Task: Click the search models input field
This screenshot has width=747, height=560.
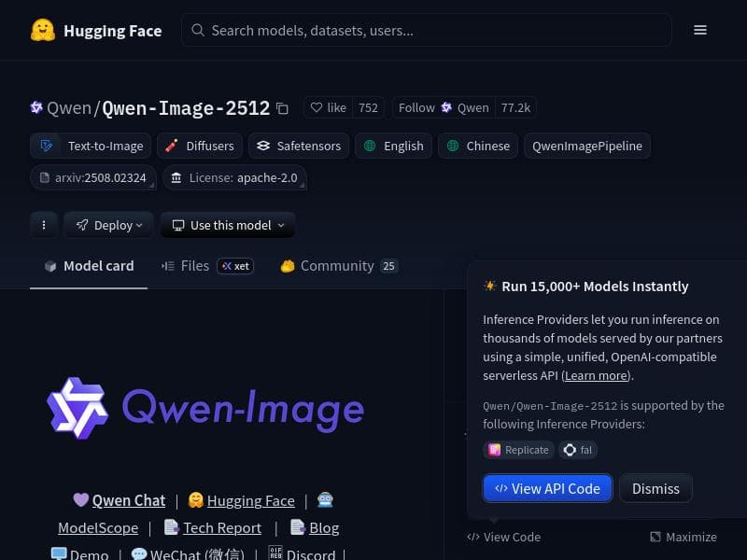Action: [427, 30]
